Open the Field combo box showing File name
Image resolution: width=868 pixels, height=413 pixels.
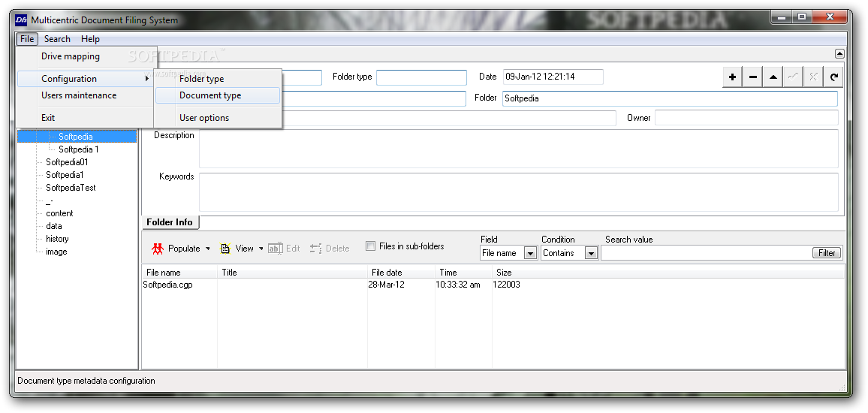click(530, 253)
